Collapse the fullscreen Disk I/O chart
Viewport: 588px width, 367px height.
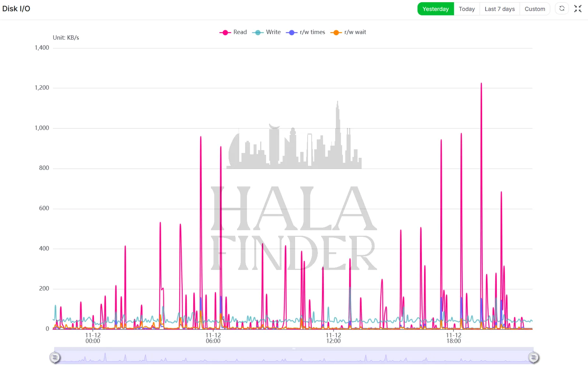tap(578, 8)
